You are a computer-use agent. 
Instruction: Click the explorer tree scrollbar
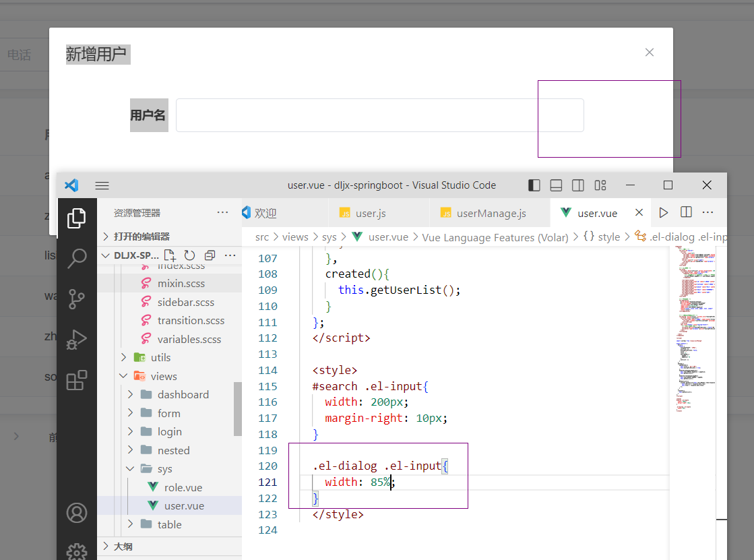[x=238, y=409]
